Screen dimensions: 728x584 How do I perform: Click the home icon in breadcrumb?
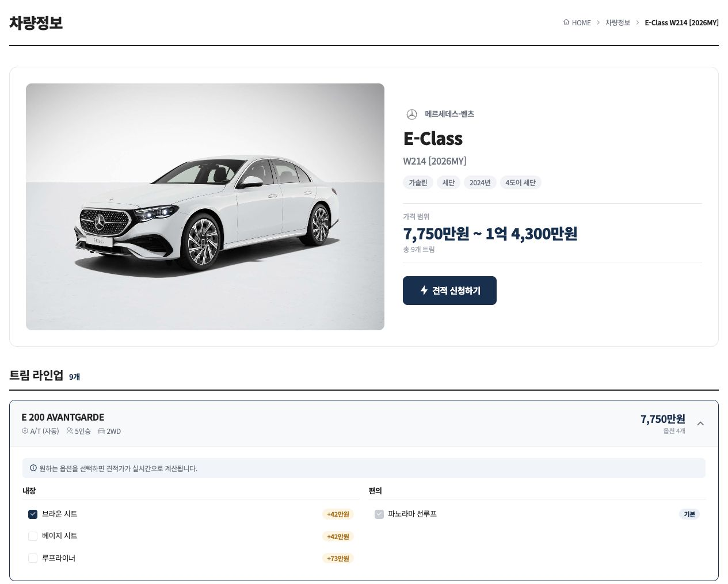point(566,22)
